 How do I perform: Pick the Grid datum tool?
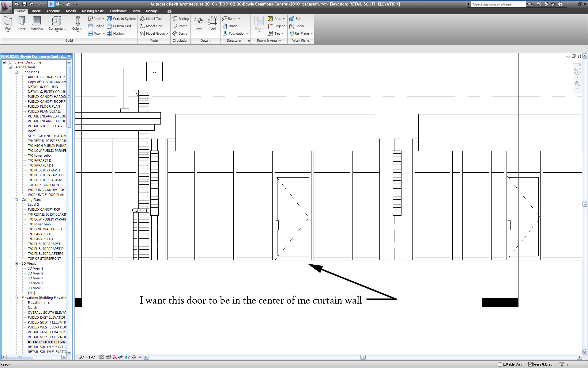[212, 23]
